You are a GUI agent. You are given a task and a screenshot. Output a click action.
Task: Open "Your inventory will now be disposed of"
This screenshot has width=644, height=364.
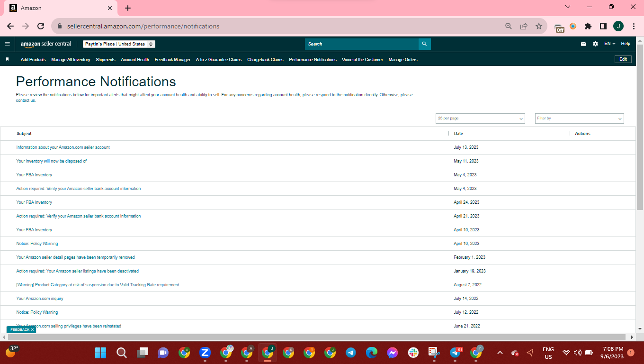[x=52, y=161]
